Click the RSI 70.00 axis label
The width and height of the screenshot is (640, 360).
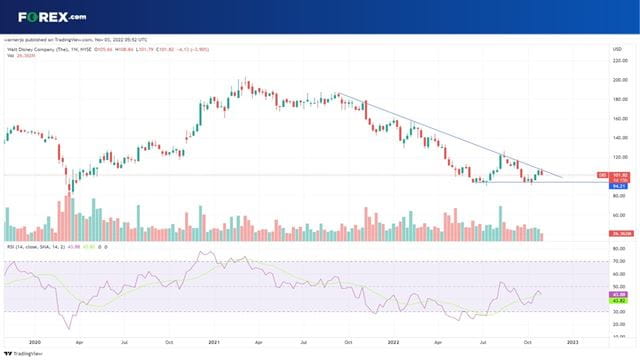click(x=619, y=261)
